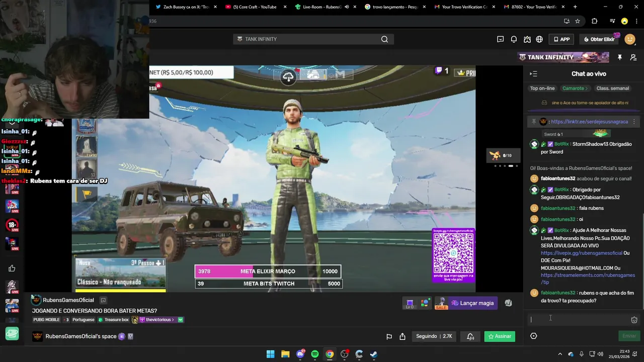
Task: Click the Enviar send button
Action: pos(629,336)
